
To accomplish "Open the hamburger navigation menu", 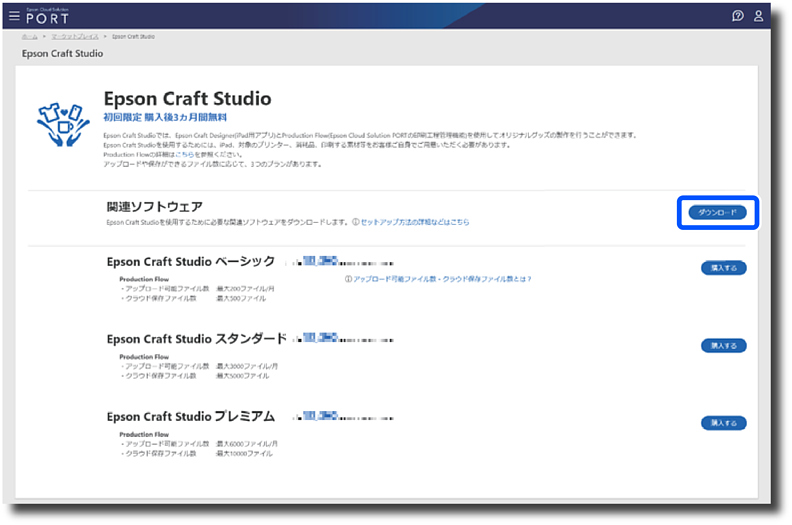I will pyautogui.click(x=14, y=16).
